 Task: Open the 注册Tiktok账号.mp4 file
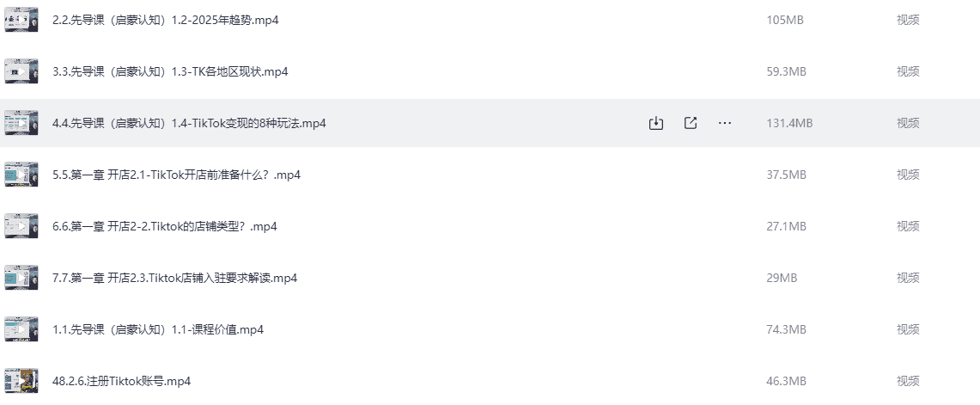click(121, 381)
